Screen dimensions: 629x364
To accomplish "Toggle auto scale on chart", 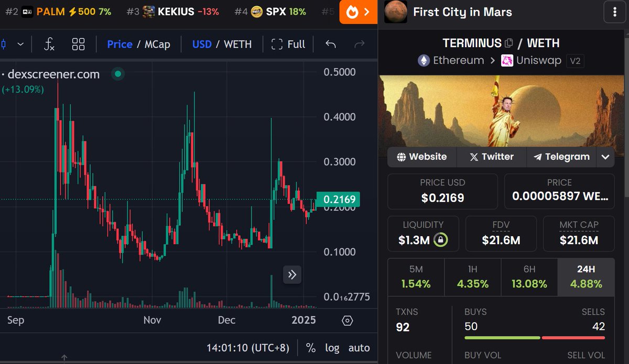I will [x=359, y=348].
